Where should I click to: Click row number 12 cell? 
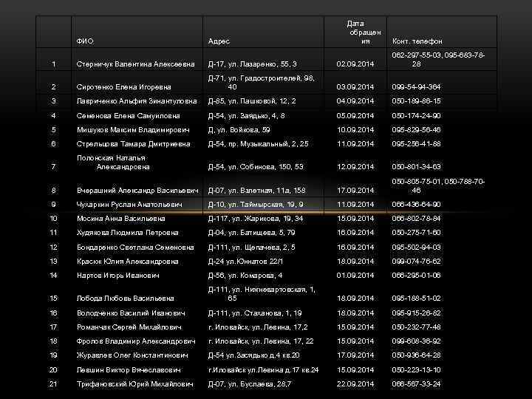click(54, 248)
